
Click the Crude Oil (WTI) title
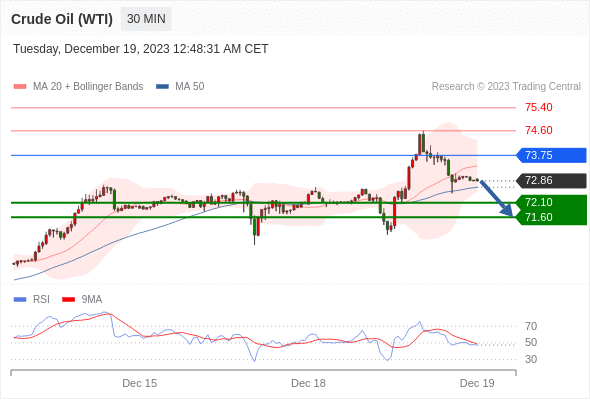tap(62, 19)
